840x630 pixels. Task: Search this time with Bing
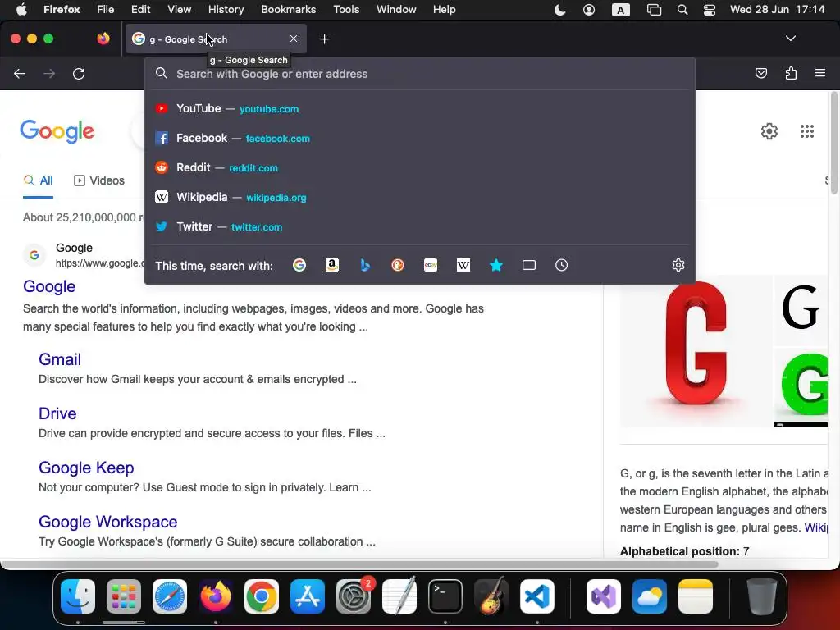365,265
